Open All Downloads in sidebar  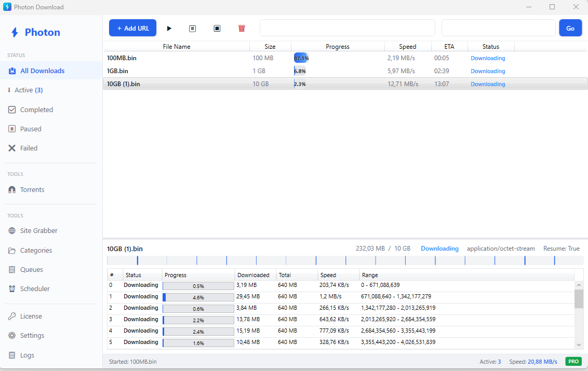click(x=51, y=71)
